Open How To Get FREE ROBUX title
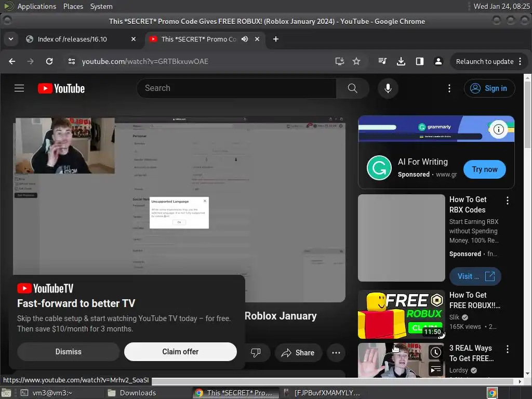This screenshot has height=399, width=532. (474, 300)
